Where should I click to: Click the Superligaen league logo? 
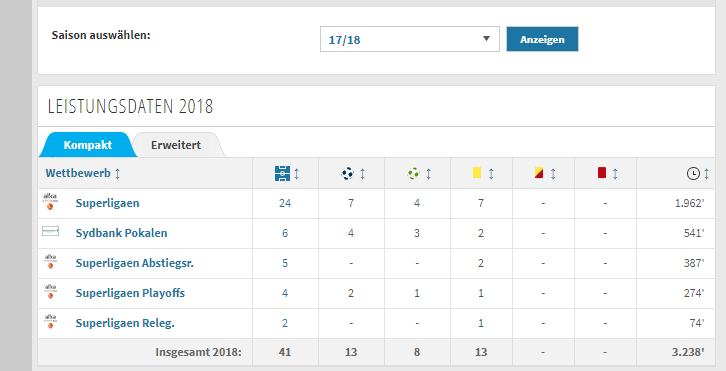coord(50,202)
